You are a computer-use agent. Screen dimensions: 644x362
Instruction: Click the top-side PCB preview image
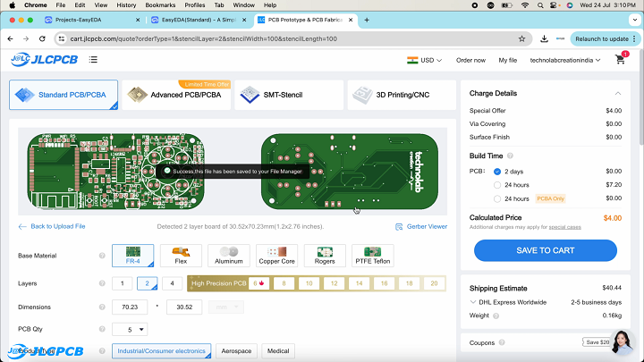pyautogui.click(x=115, y=171)
